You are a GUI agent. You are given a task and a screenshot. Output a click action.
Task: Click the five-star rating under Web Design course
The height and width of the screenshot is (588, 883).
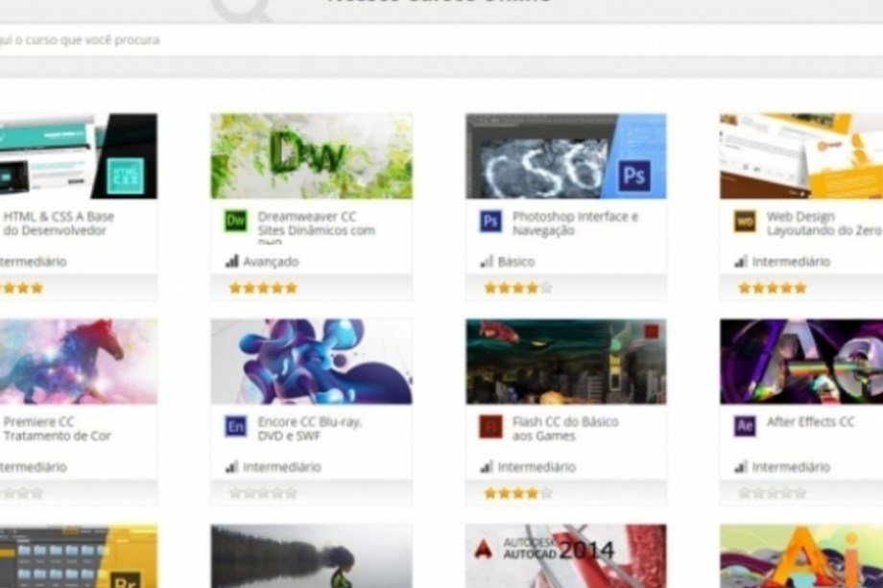coord(772,288)
